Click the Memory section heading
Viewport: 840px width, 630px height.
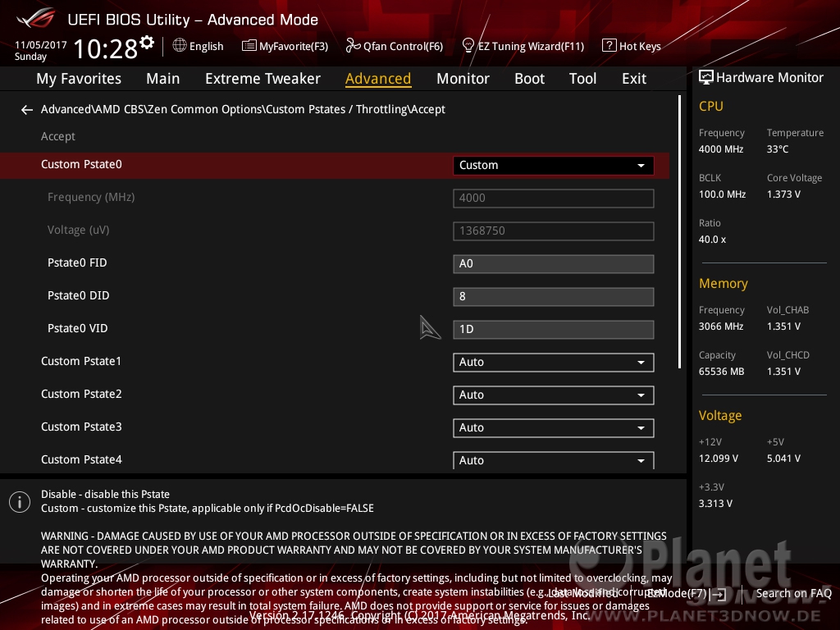(x=724, y=283)
